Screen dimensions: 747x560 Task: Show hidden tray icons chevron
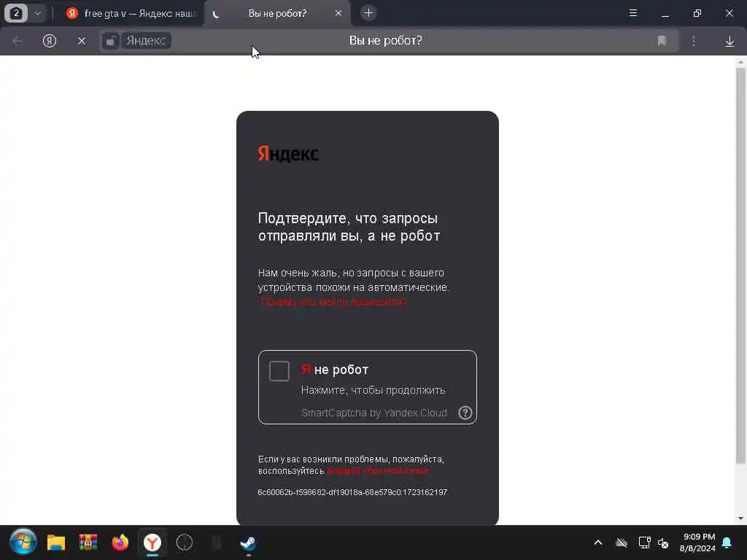tap(598, 542)
